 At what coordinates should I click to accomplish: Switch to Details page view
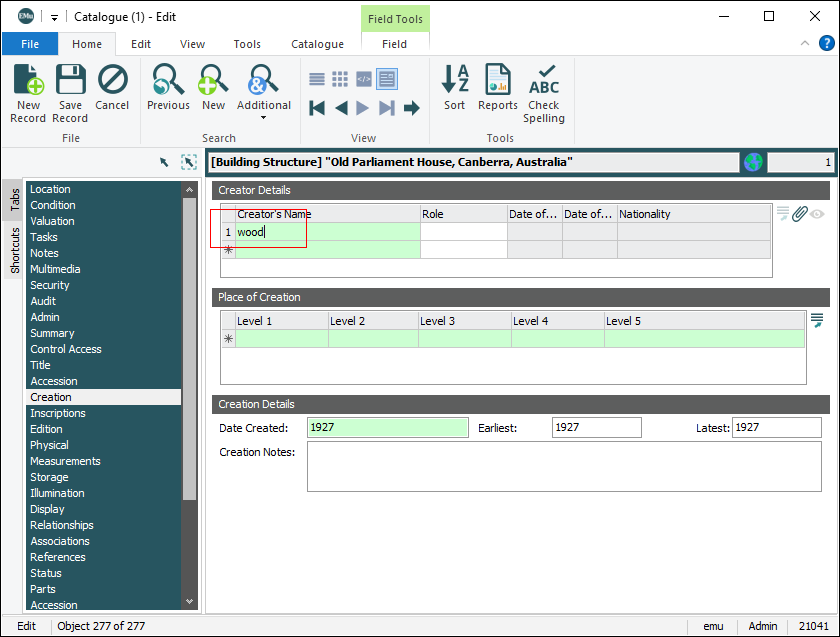pyautogui.click(x=387, y=79)
